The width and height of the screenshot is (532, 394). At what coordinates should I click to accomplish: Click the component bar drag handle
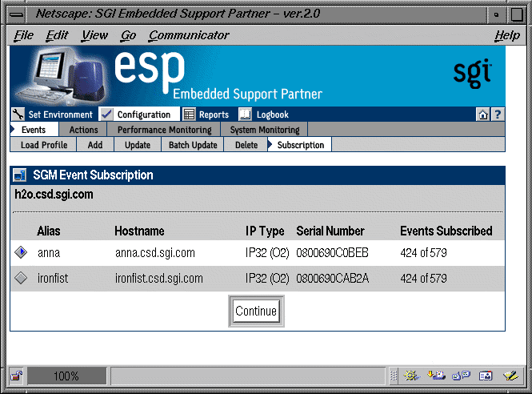pyautogui.click(x=394, y=376)
